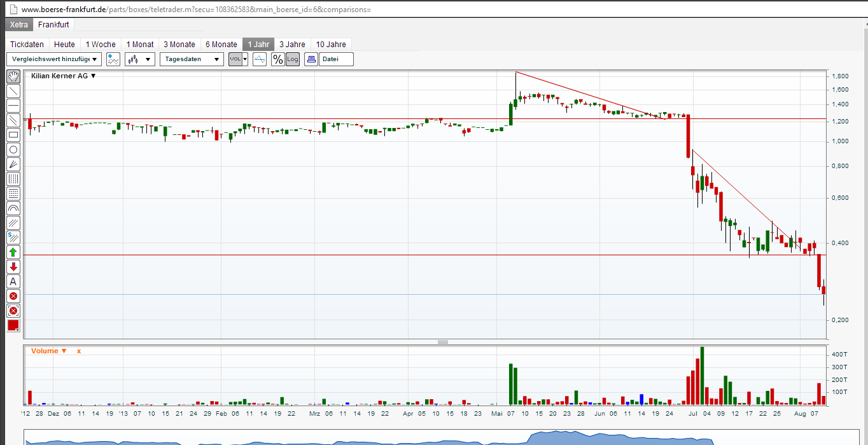Select the diagonal trend line tool
The width and height of the screenshot is (868, 445).
click(13, 91)
